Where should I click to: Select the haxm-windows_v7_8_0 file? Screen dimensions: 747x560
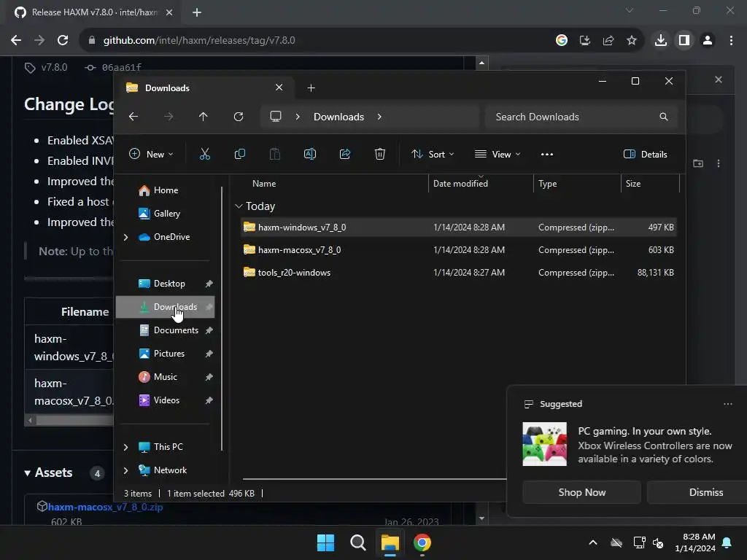click(458, 227)
